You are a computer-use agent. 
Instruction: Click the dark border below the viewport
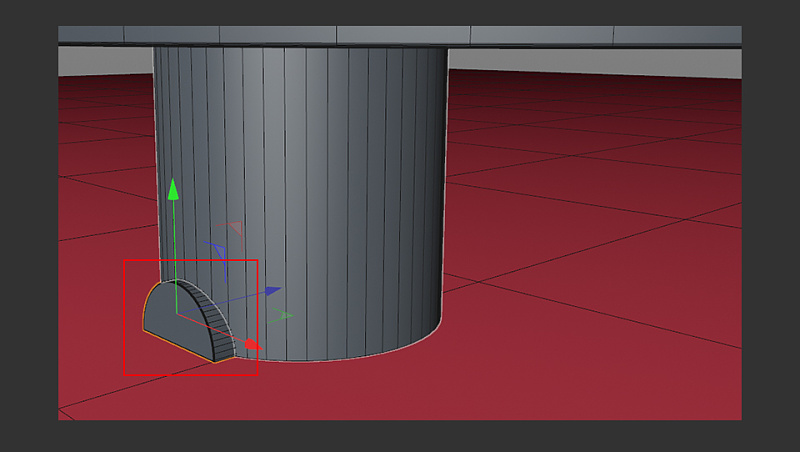pos(400,436)
